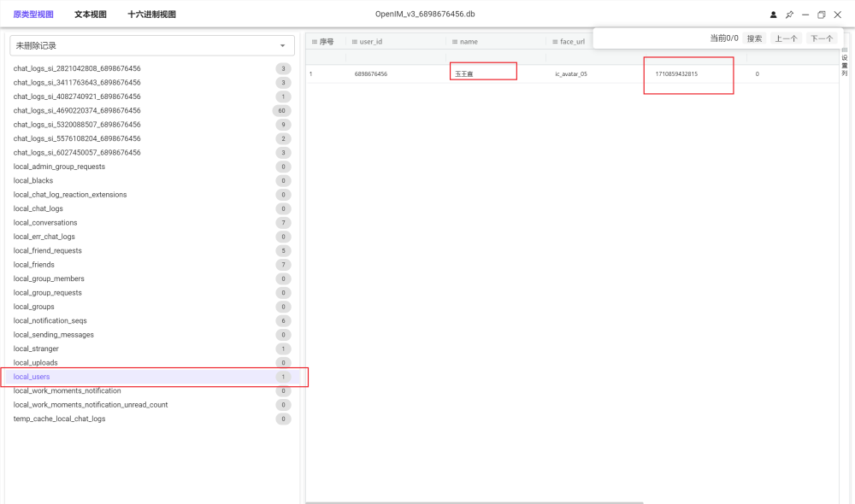Select the 原类型视图 tab
This screenshot has width=855, height=504.
click(x=33, y=15)
